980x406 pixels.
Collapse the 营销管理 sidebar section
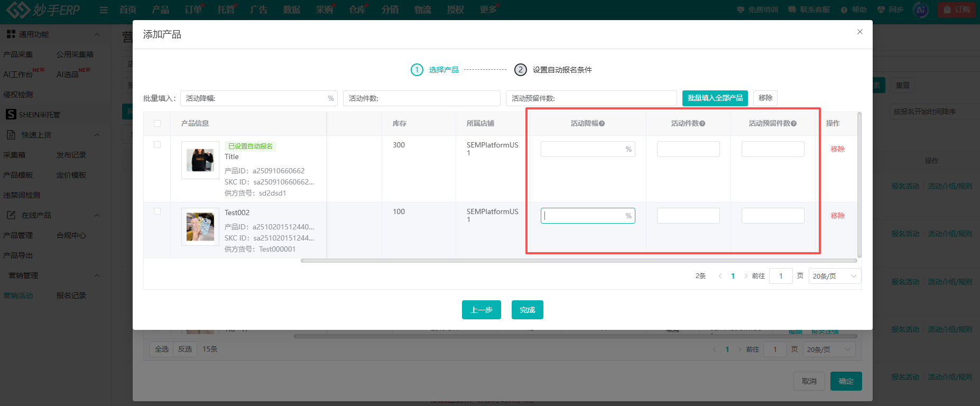point(97,275)
